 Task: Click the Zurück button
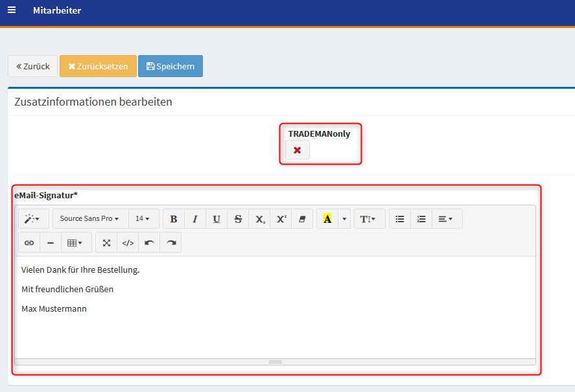(x=33, y=66)
